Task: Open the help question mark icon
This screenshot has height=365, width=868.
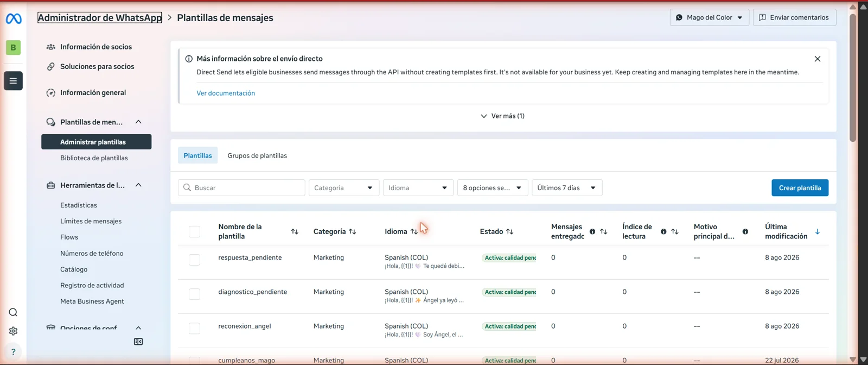Action: pos(13,351)
